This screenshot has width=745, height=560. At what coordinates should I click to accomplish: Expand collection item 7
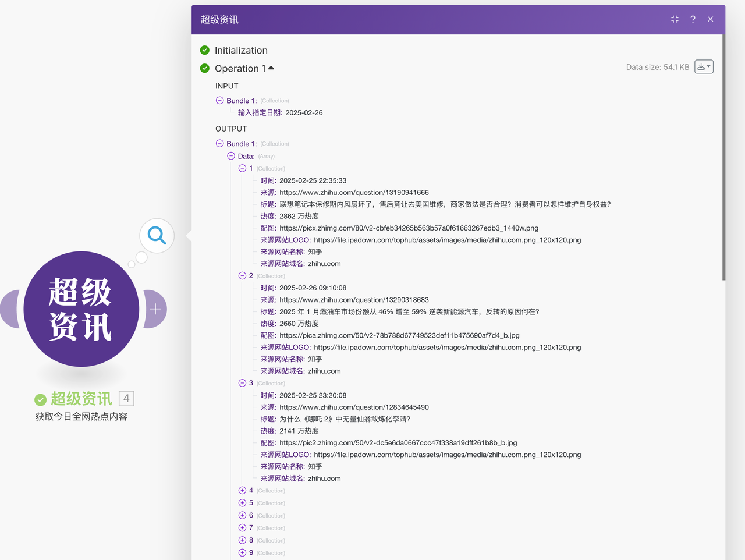click(242, 528)
